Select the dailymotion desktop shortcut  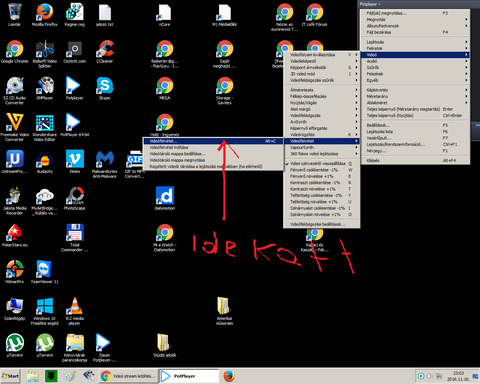(x=165, y=198)
